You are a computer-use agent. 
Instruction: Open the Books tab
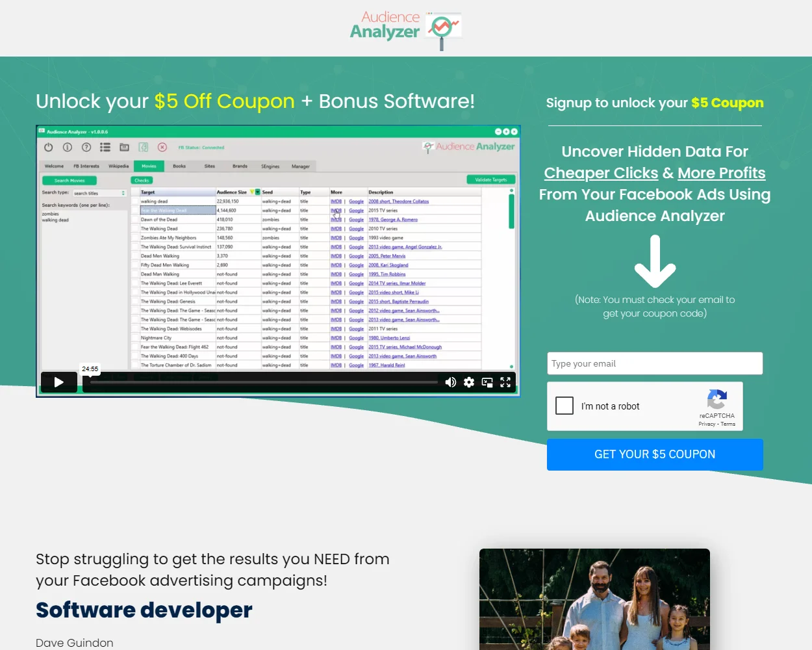tap(179, 166)
